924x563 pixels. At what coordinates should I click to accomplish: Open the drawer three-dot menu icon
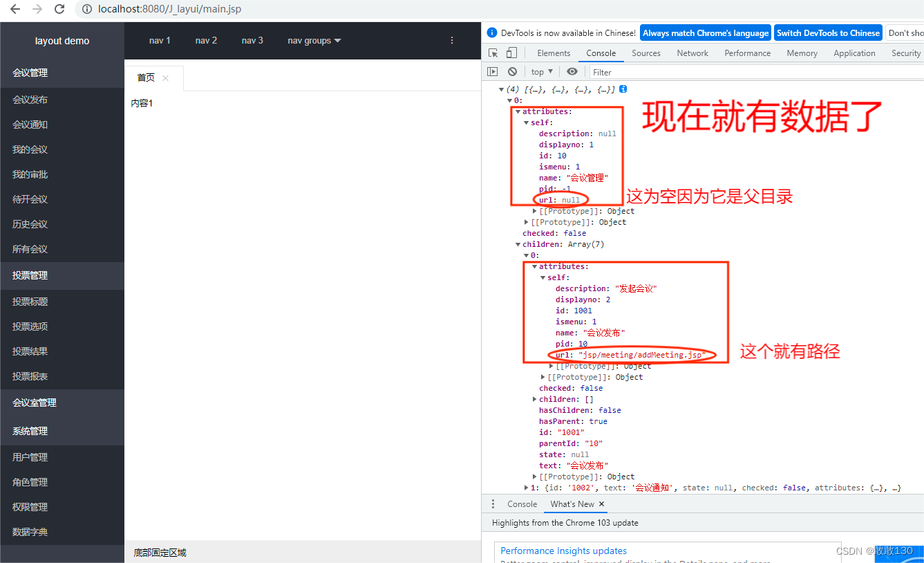493,504
